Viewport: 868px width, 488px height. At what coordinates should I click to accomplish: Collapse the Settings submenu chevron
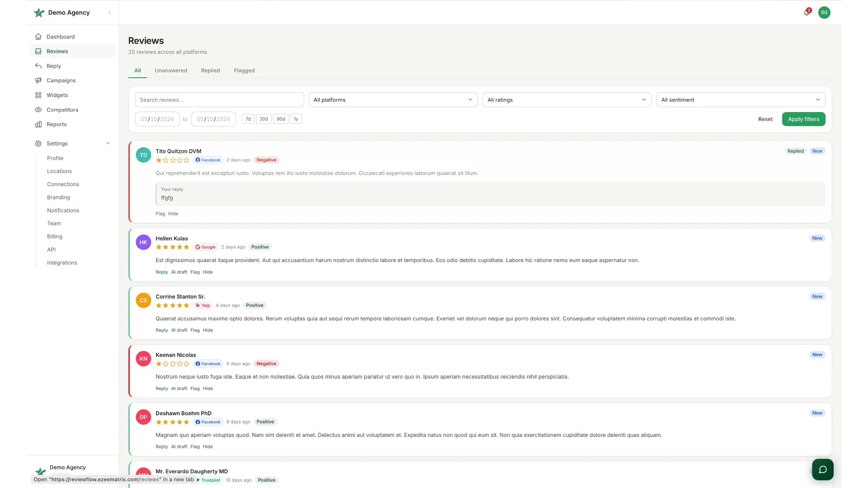(108, 144)
